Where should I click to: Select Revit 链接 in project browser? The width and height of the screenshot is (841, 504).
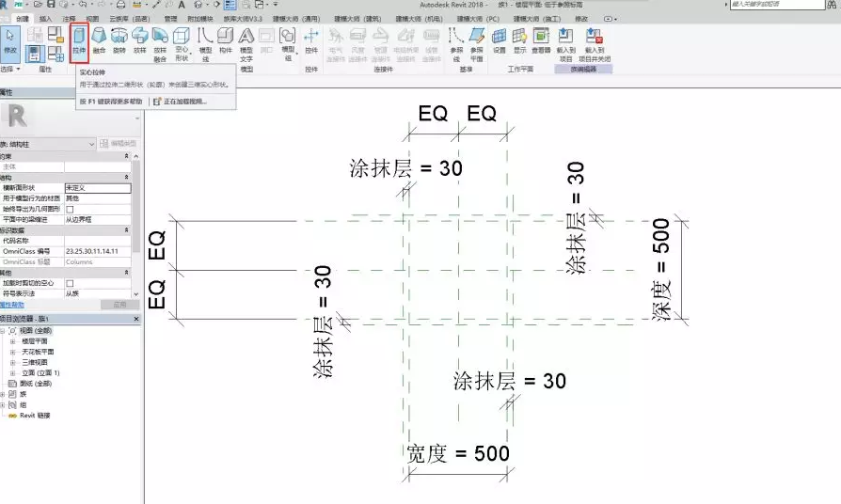coord(35,416)
